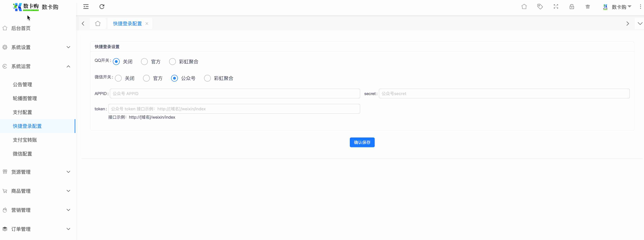
Task: Click home icon in the tab bar
Action: click(x=98, y=24)
